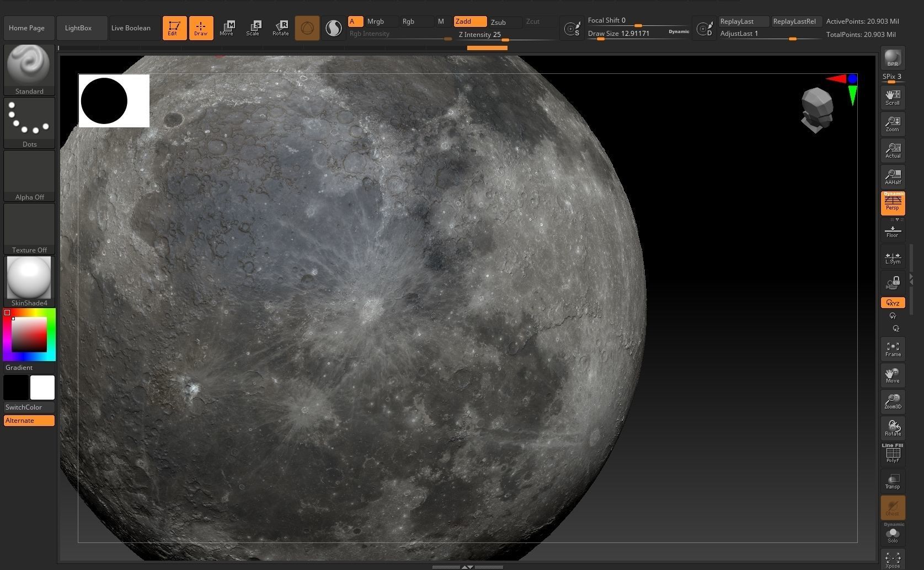The image size is (924, 570).
Task: Select the Edit mode button
Action: coord(174,28)
